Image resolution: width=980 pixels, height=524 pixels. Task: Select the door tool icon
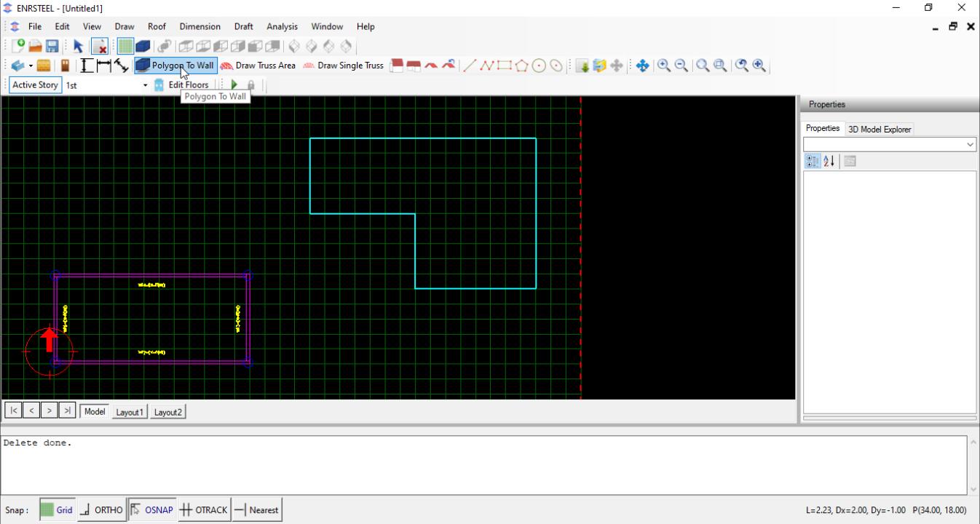point(65,65)
